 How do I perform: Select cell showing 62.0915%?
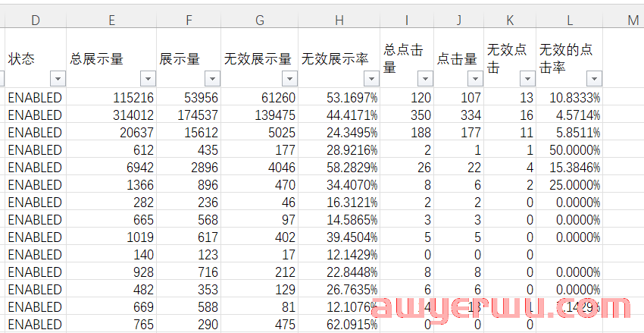[339, 325]
